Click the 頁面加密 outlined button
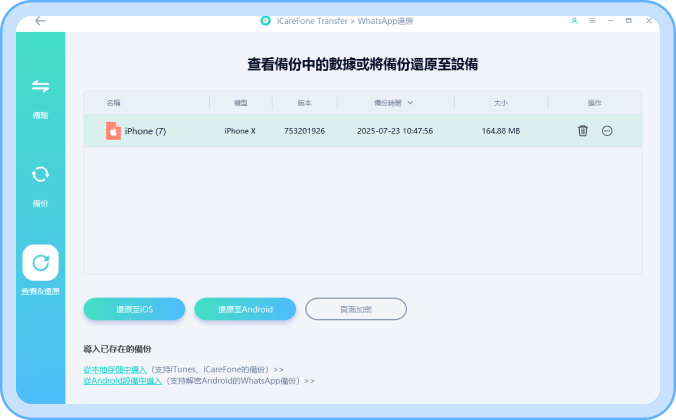This screenshot has height=420, width=676. coord(356,309)
